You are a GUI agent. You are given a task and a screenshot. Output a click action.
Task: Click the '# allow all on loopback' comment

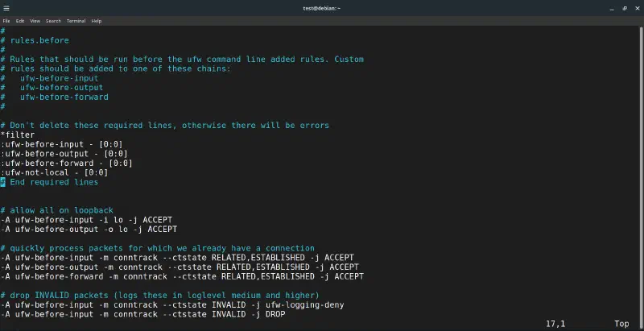(x=56, y=210)
